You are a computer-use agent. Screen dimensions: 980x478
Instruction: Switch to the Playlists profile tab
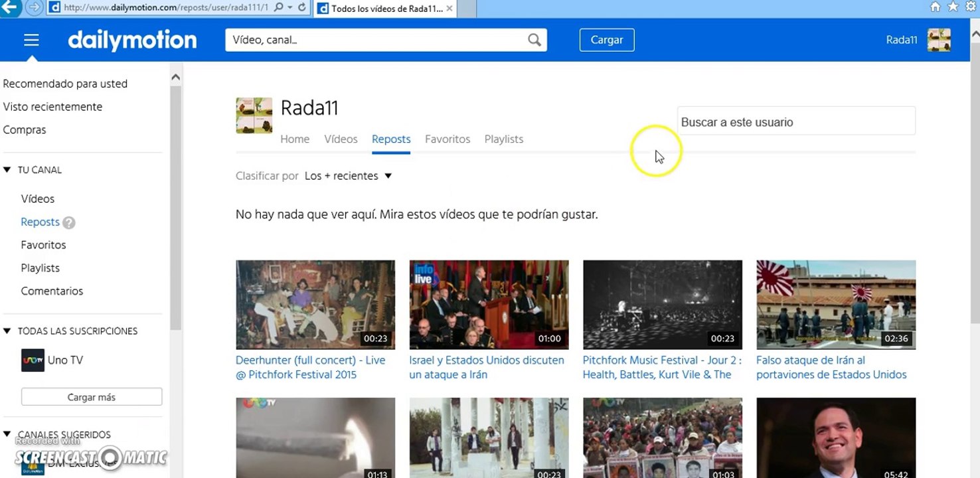point(504,139)
